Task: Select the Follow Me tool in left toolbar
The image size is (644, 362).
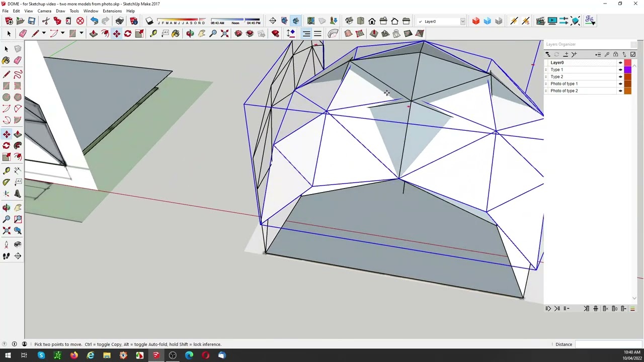Action: pyautogui.click(x=18, y=145)
